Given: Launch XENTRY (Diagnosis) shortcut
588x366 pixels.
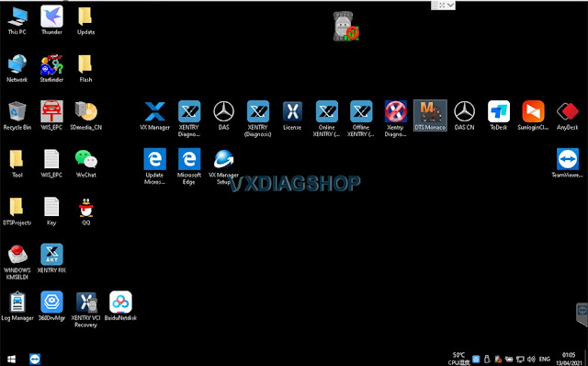Looking at the screenshot, I should click(258, 119).
